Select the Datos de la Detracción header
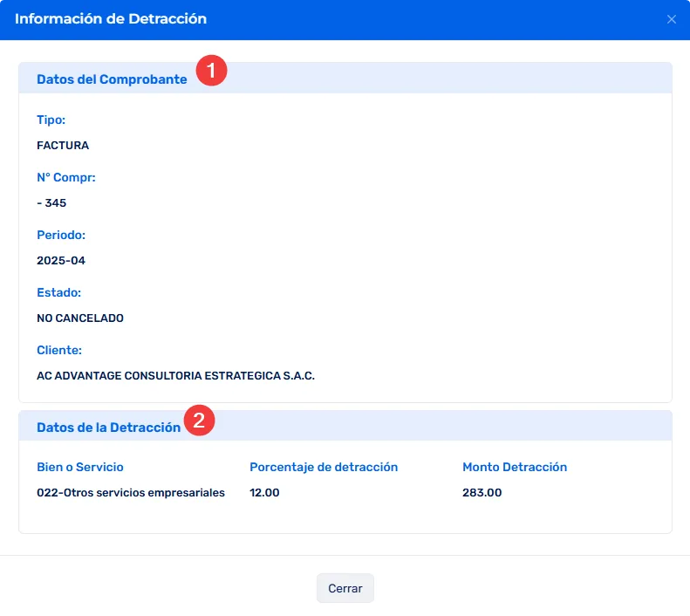Viewport: 690px width, 616px height. [x=108, y=428]
